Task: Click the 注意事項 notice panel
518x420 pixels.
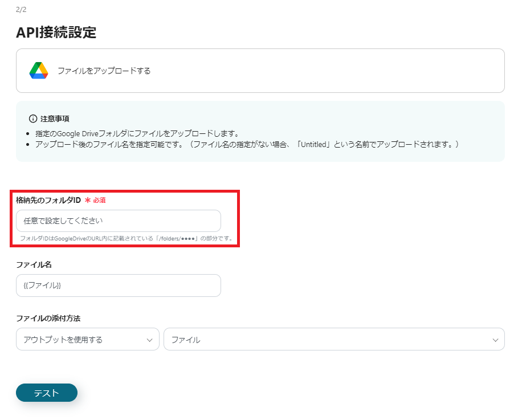Action: pos(260,131)
